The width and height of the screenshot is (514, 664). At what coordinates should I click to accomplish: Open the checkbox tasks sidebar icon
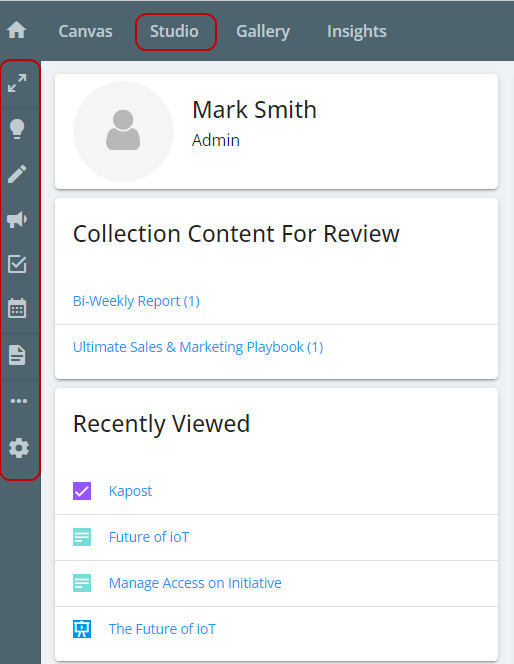point(17,264)
